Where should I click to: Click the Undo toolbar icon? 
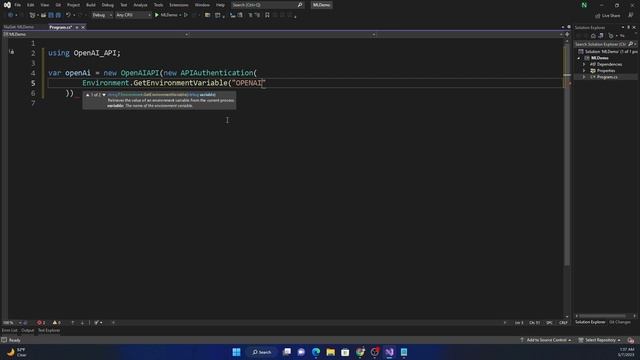click(x=68, y=15)
